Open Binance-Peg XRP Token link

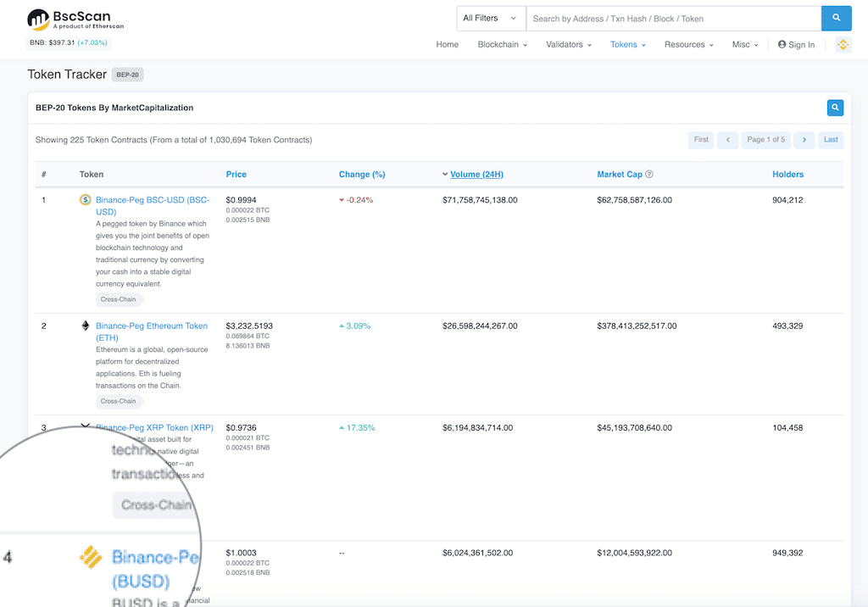(x=154, y=427)
